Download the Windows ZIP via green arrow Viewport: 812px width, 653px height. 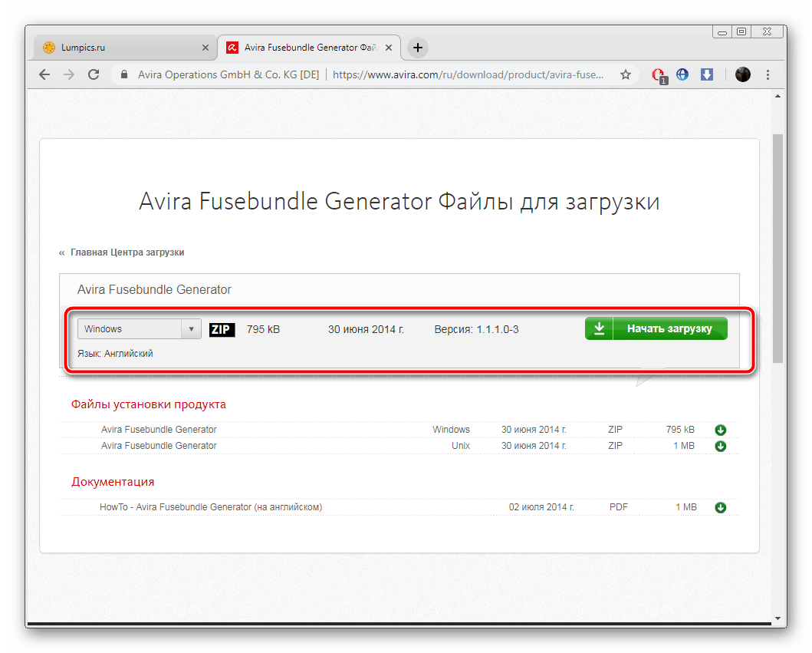(x=720, y=430)
